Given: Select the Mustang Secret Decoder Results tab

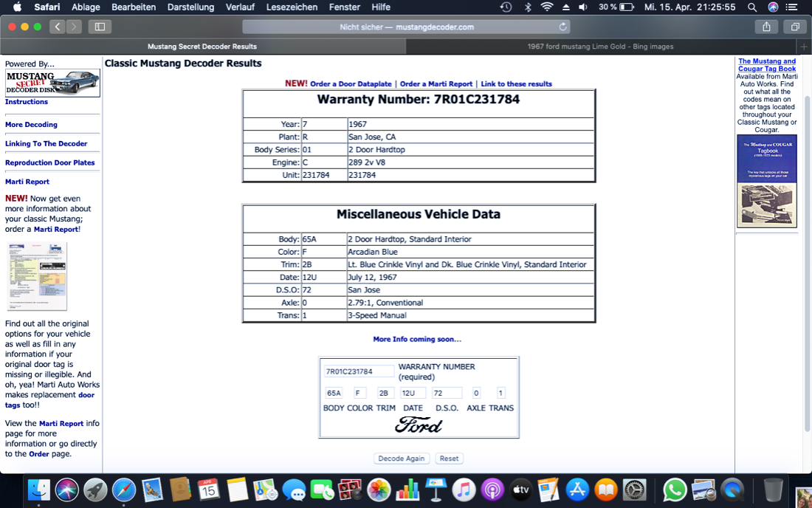Looking at the screenshot, I should 202,47.
